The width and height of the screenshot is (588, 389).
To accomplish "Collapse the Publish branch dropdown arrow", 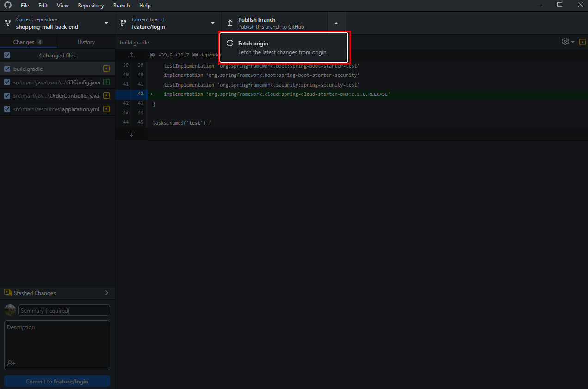I will [336, 23].
